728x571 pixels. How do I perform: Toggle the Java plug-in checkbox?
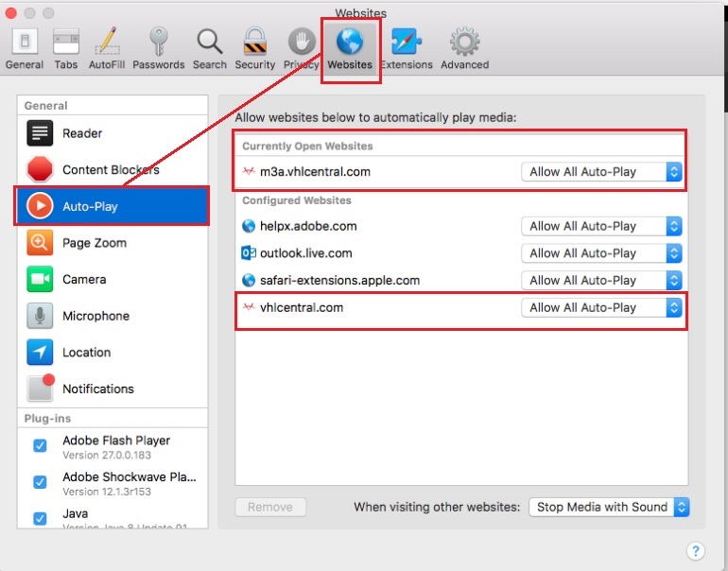(x=40, y=518)
